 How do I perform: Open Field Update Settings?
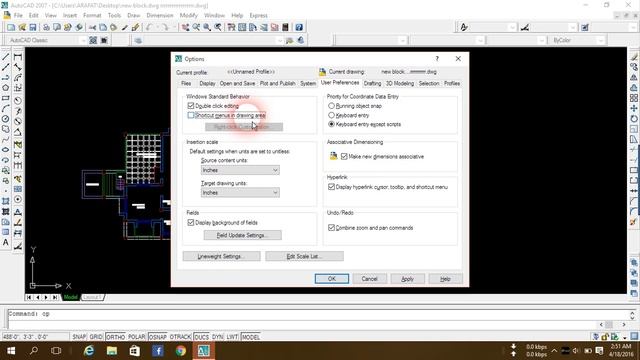[242, 235]
